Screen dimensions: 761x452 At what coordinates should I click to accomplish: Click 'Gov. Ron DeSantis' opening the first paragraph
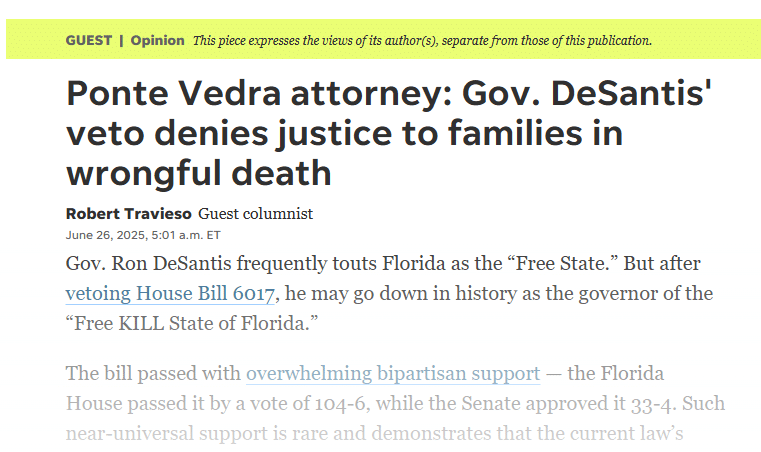pyautogui.click(x=138, y=264)
